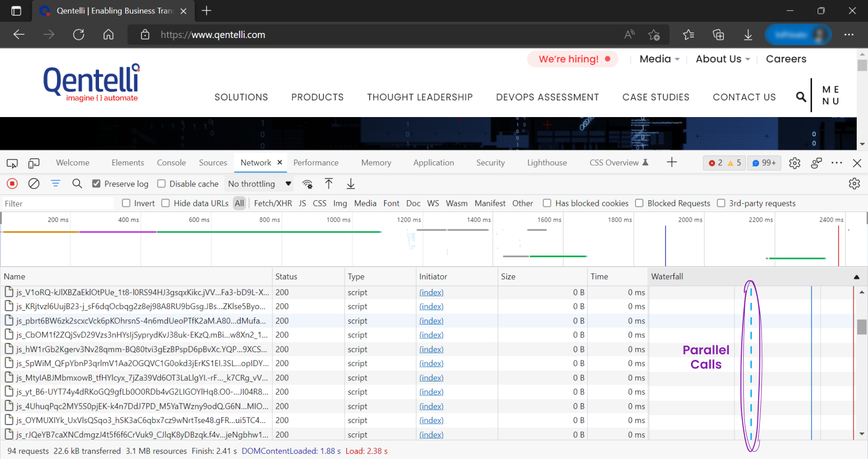Screen dimensions: 868x459
Task: Add new DevTools tool plus icon
Action: coord(672,162)
